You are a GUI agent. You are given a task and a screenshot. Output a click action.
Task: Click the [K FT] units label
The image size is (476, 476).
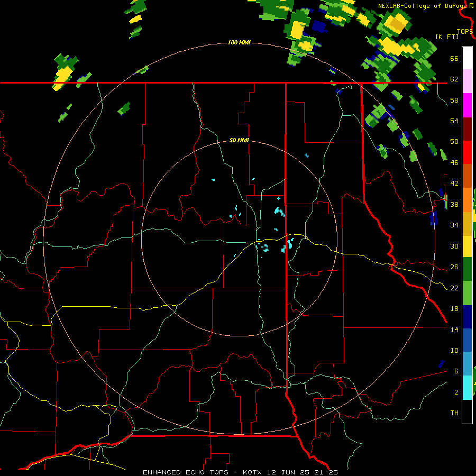pos(447,36)
